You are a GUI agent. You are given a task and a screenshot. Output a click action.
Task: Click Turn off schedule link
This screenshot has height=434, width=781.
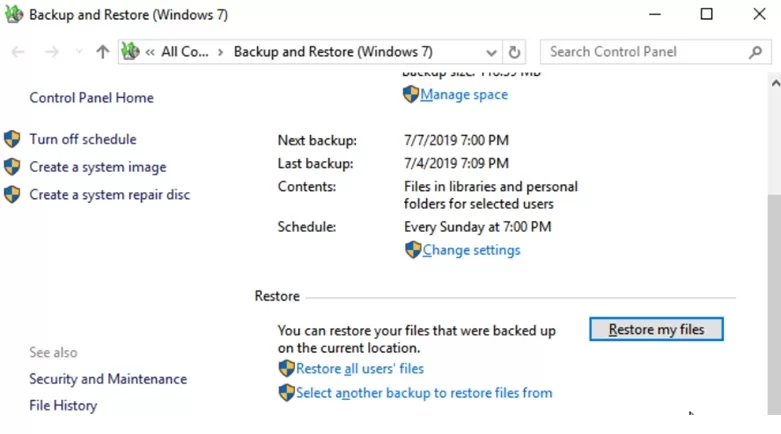[83, 139]
